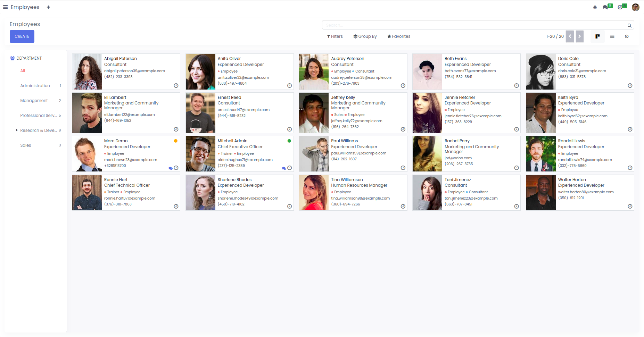
Task: Open the conversations messages icon
Action: pos(605,7)
